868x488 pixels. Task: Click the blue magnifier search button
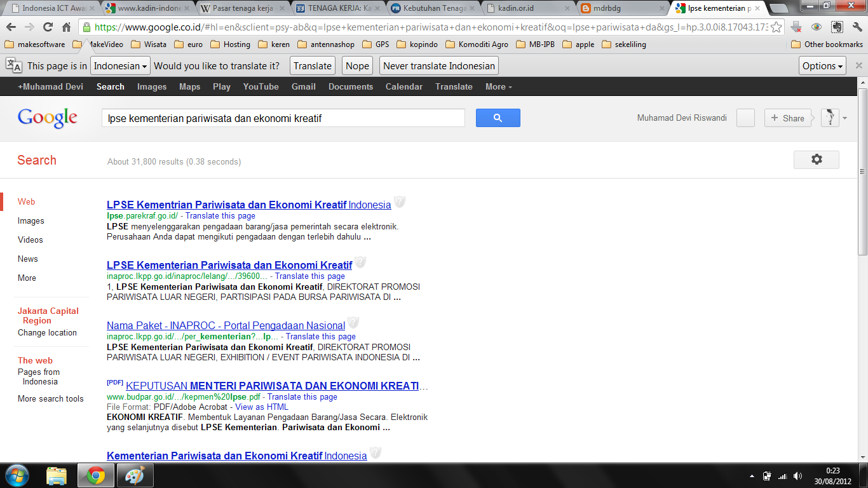point(498,118)
